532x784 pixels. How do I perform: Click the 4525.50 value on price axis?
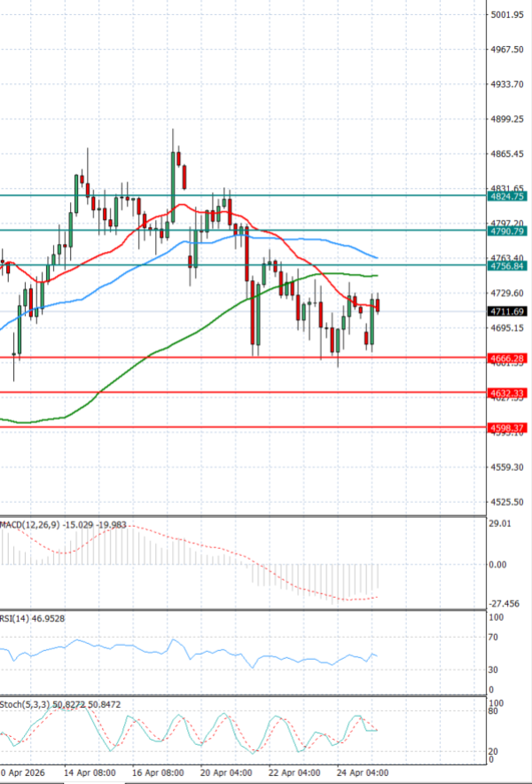[507, 501]
